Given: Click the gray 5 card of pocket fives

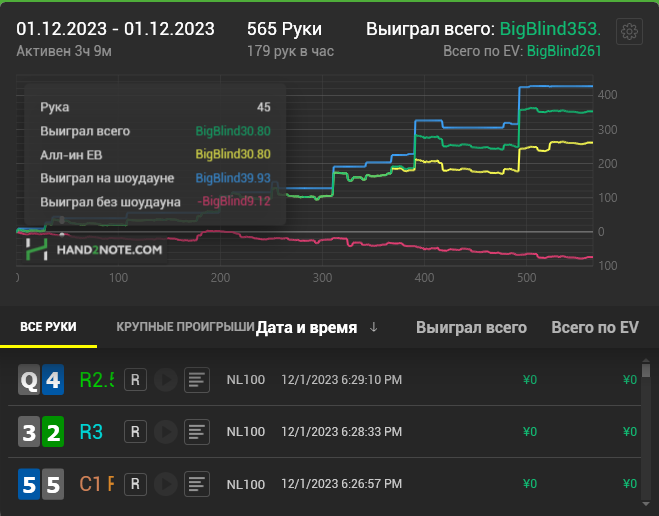Looking at the screenshot, I should [x=53, y=484].
